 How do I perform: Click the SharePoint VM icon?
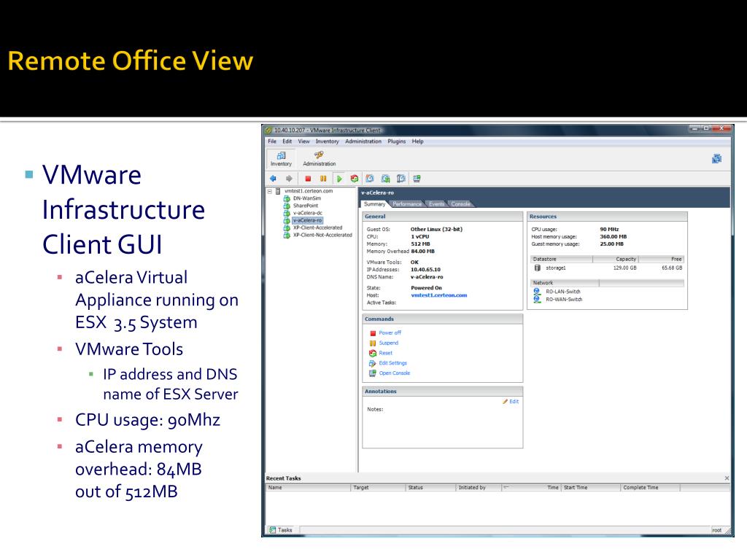(287, 206)
